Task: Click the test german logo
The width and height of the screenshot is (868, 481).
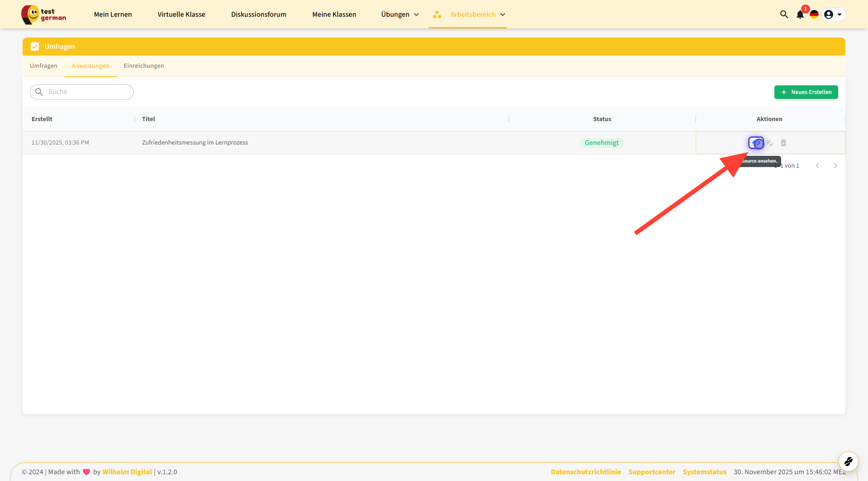Action: point(44,14)
